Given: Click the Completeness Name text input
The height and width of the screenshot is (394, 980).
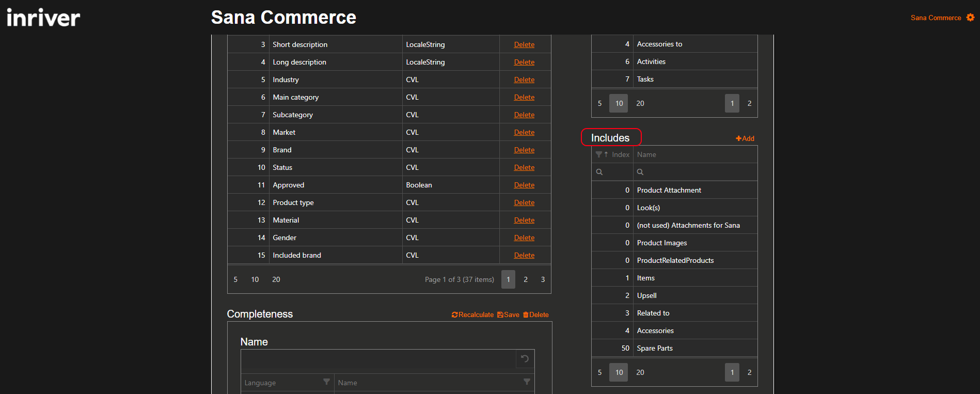Looking at the screenshot, I should (x=378, y=359).
